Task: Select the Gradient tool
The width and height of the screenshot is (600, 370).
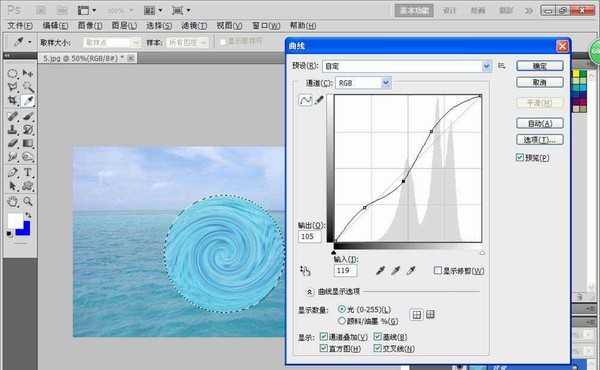Action: pyautogui.click(x=28, y=143)
